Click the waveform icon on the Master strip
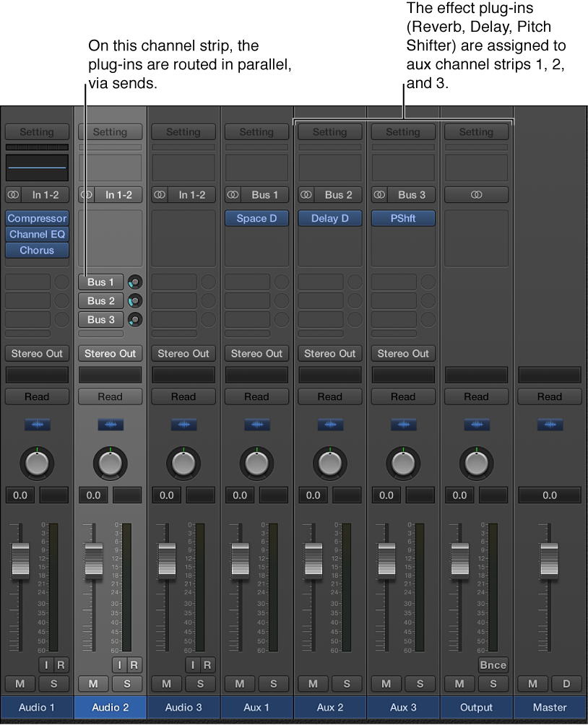 point(549,425)
